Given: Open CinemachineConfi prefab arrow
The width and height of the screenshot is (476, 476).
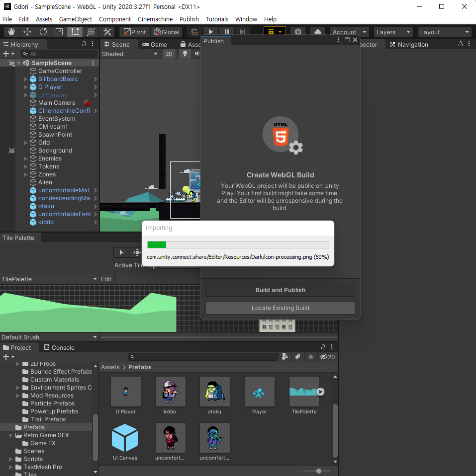Looking at the screenshot, I should [95, 111].
